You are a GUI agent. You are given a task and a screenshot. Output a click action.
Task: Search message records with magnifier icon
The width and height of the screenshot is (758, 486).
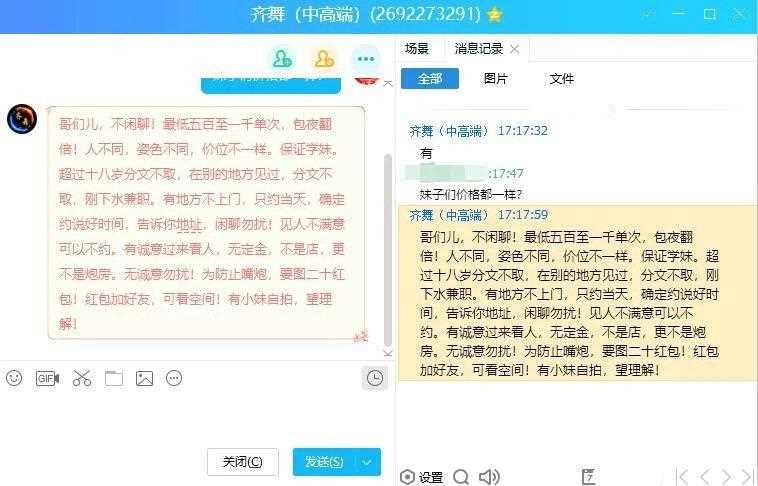[461, 477]
